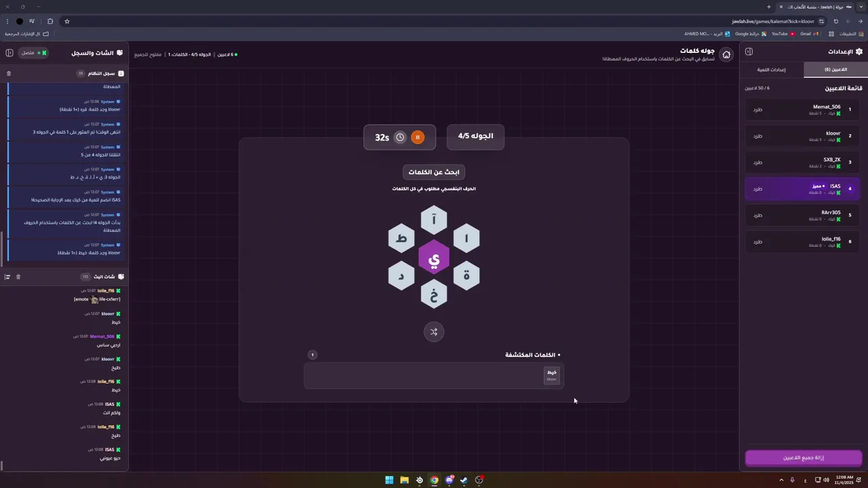Click the متصل connection status badge
The image size is (868, 488).
click(x=33, y=53)
